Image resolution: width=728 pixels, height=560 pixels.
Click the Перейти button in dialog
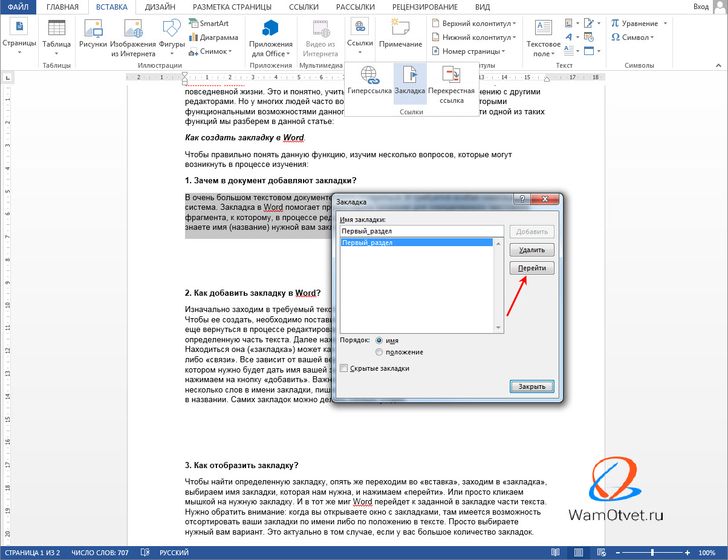532,268
